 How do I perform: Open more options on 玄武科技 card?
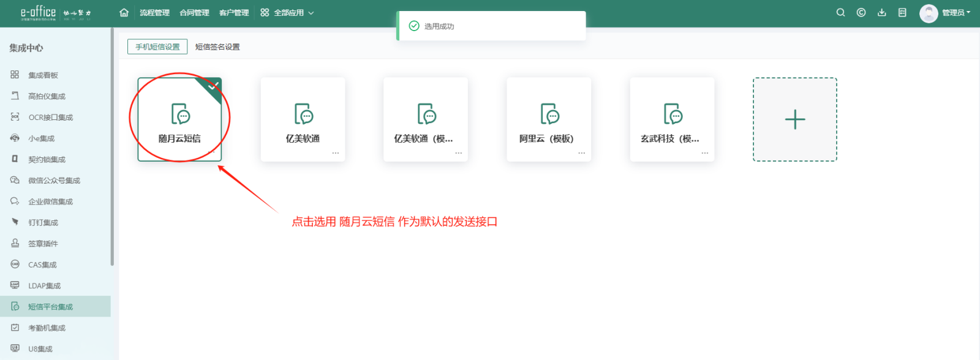tap(705, 153)
